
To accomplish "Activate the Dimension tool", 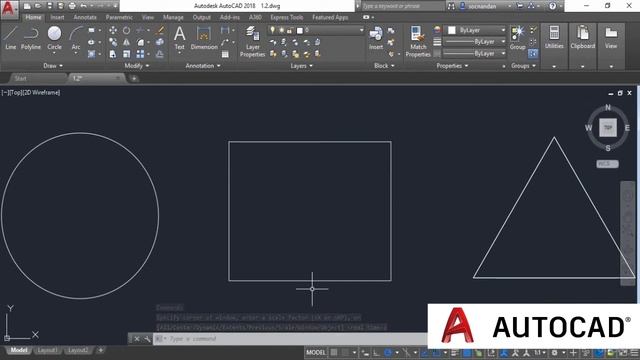I will coord(204,38).
